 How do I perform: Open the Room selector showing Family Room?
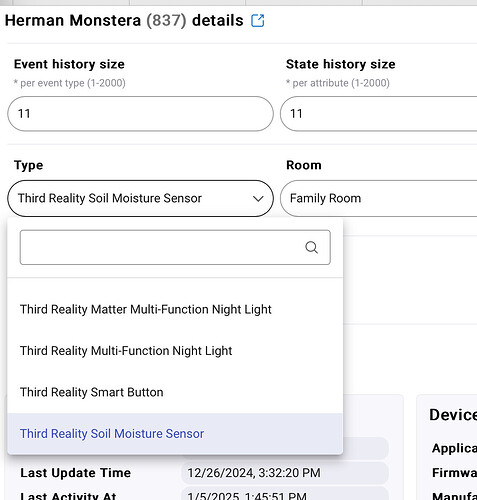[x=379, y=199]
